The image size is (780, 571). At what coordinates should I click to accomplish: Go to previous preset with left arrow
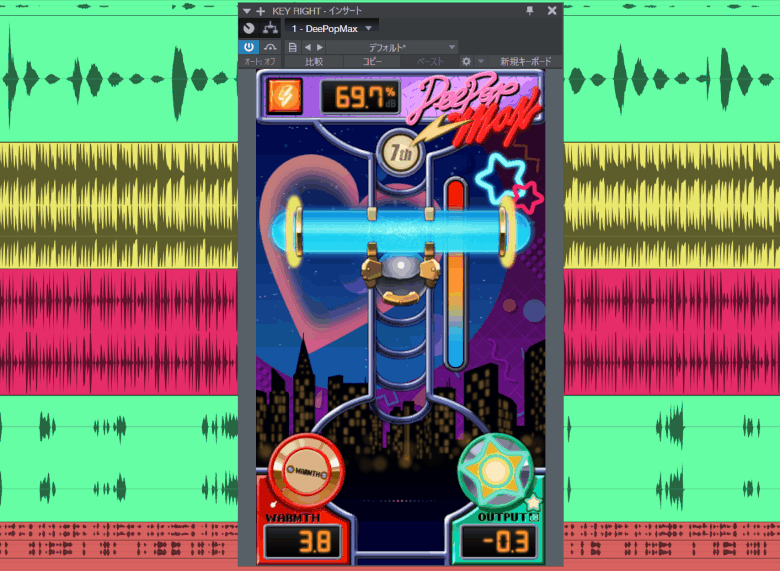click(307, 47)
